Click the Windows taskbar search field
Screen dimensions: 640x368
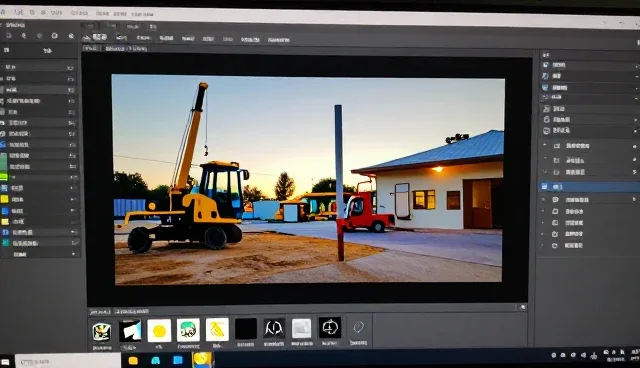coord(68,361)
